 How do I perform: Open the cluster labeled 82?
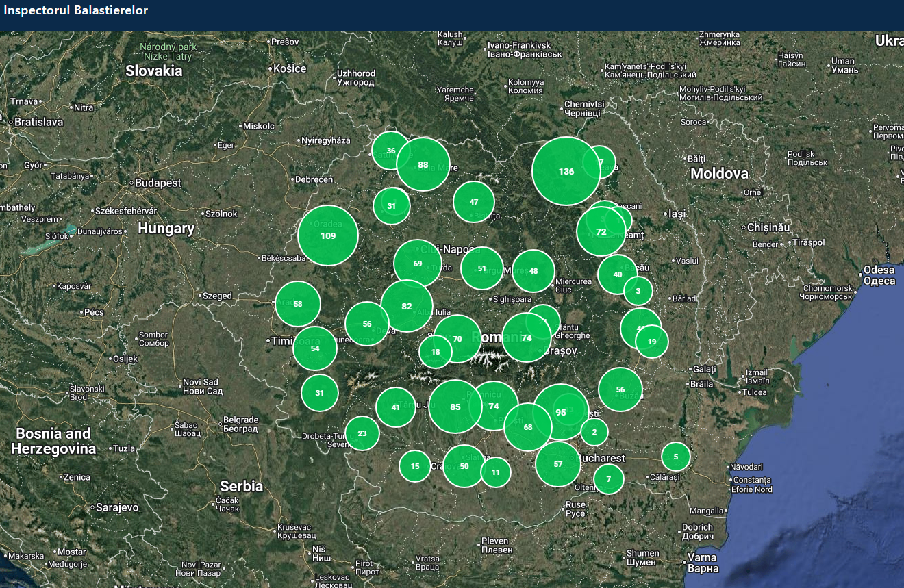pos(407,306)
